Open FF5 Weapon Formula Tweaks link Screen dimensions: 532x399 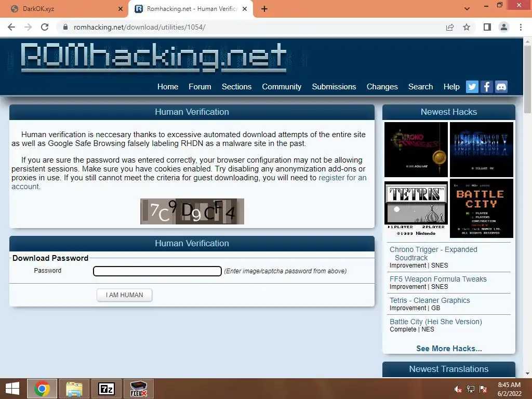[438, 279]
